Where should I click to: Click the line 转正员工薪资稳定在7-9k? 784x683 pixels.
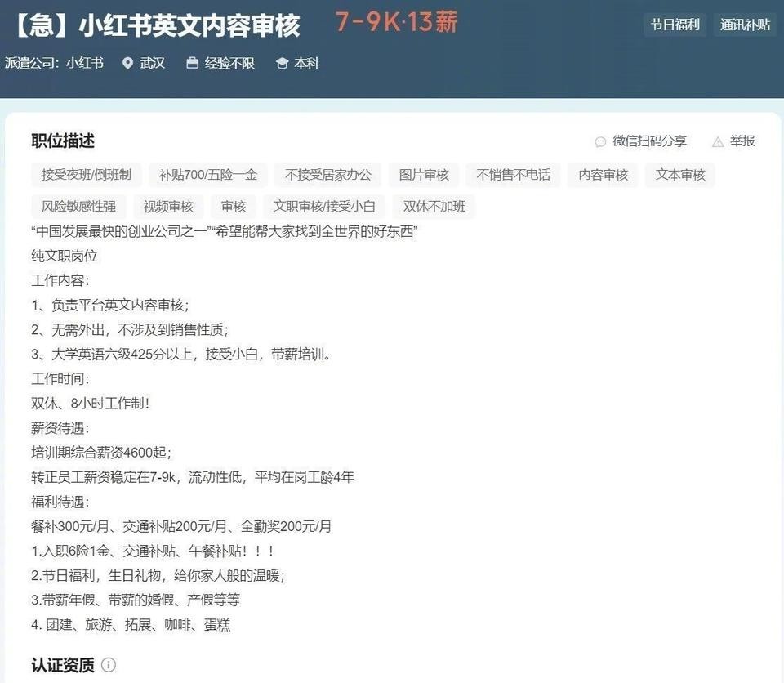193,477
